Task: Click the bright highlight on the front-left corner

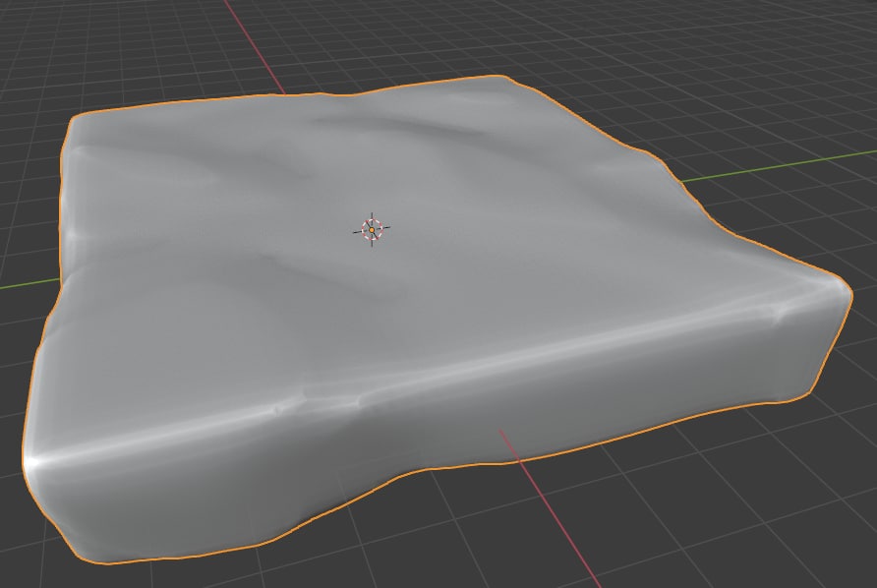Action: 37,460
